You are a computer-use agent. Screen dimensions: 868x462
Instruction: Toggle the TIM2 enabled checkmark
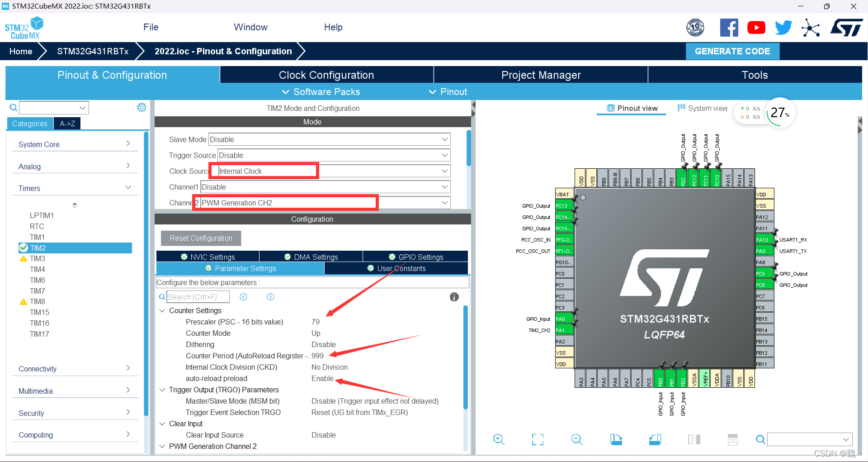tap(24, 248)
